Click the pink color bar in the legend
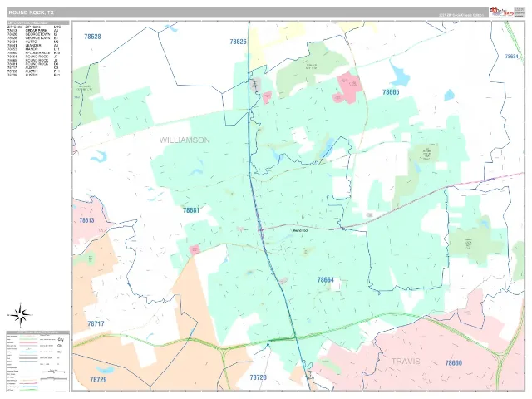This screenshot has width=532, height=399. pyautogui.click(x=28, y=342)
